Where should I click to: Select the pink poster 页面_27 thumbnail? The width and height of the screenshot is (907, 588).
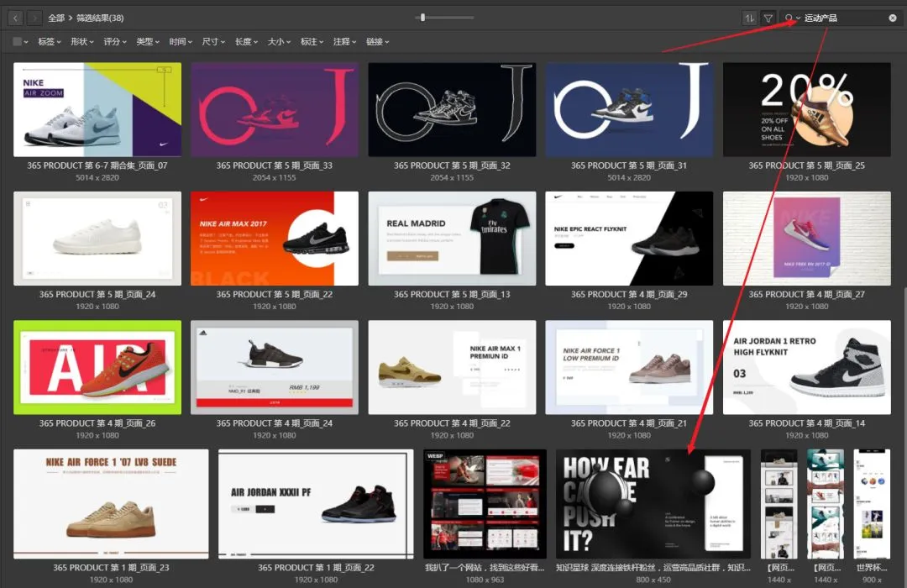pyautogui.click(x=806, y=239)
